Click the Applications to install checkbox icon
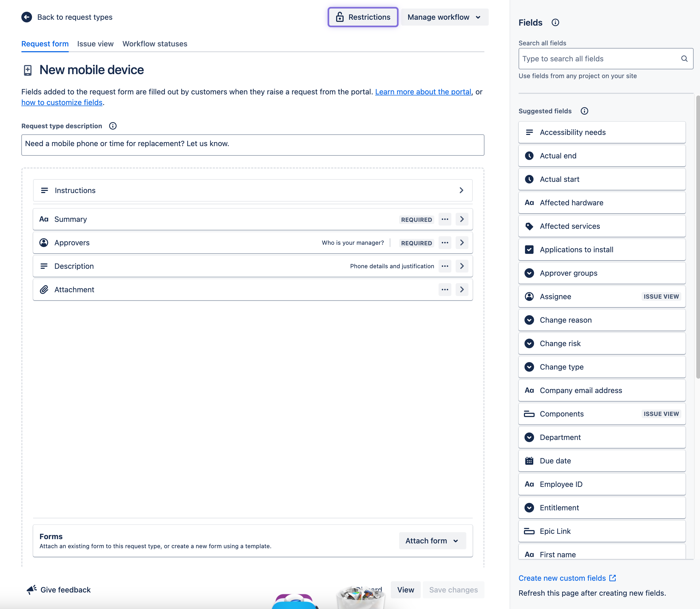The image size is (700, 609). pyautogui.click(x=529, y=250)
